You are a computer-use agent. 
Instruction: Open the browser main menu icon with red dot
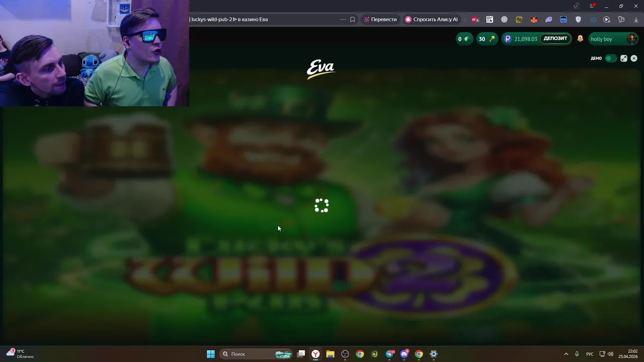tap(592, 6)
